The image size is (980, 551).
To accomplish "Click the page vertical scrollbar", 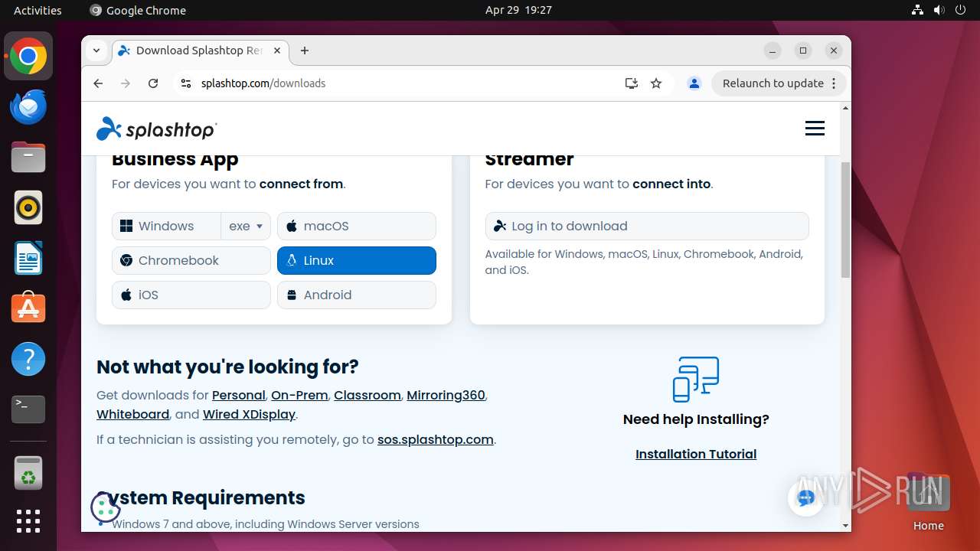I will [x=845, y=220].
